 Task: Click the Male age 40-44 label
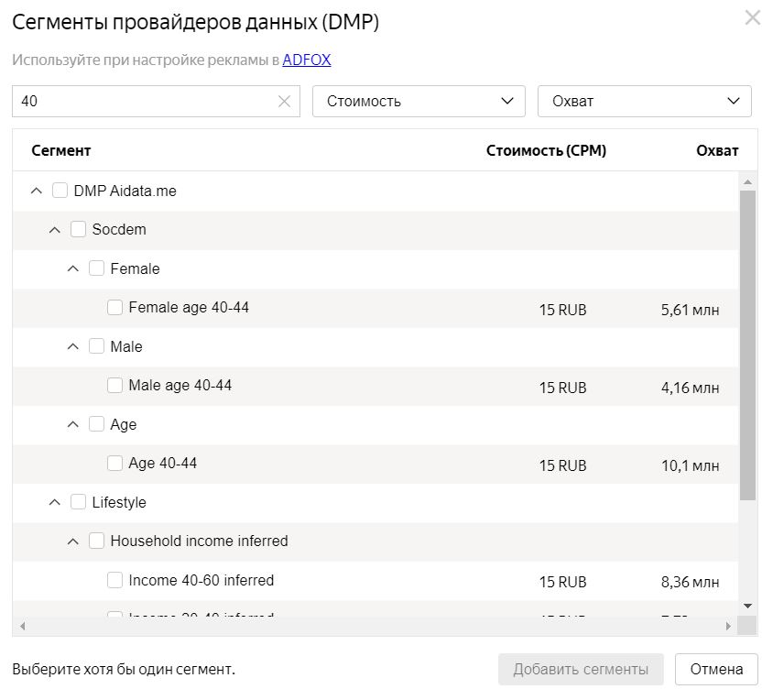[180, 385]
